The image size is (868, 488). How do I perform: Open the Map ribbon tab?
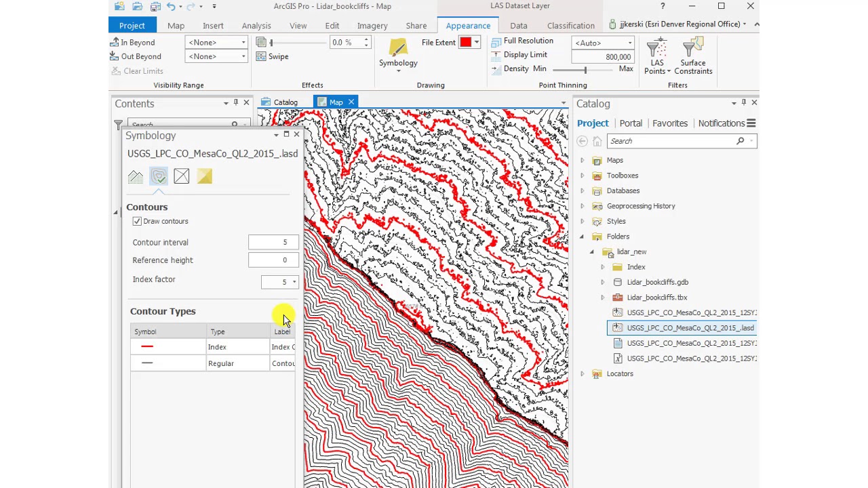(x=176, y=26)
